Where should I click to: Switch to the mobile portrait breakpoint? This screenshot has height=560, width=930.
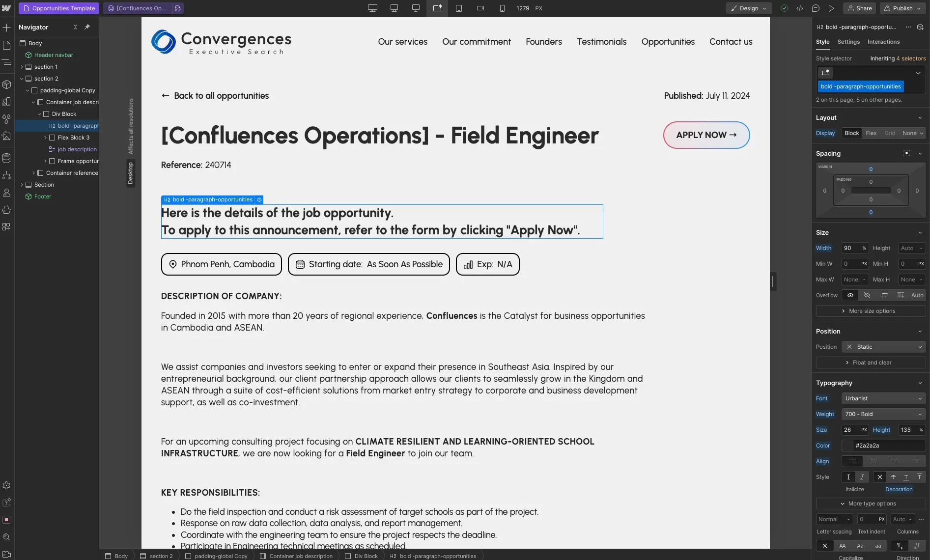click(x=502, y=8)
